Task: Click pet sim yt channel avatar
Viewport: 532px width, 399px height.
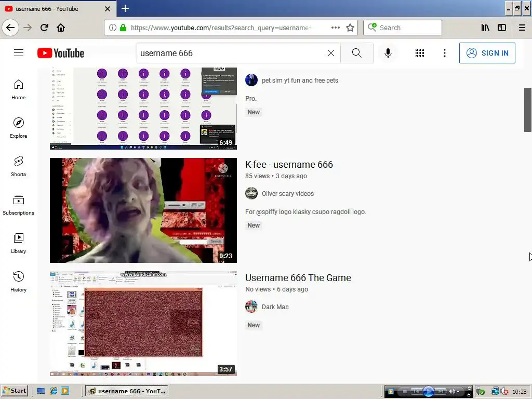Action: (251, 80)
